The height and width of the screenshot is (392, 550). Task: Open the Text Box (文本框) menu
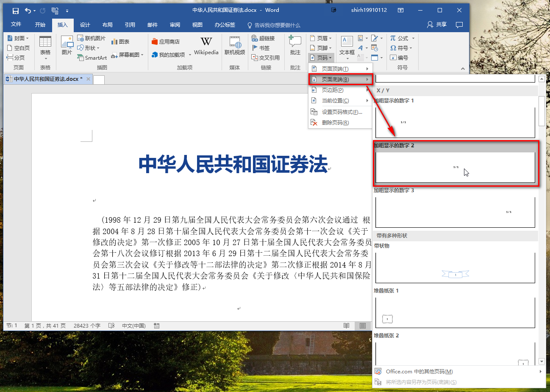tap(347, 48)
